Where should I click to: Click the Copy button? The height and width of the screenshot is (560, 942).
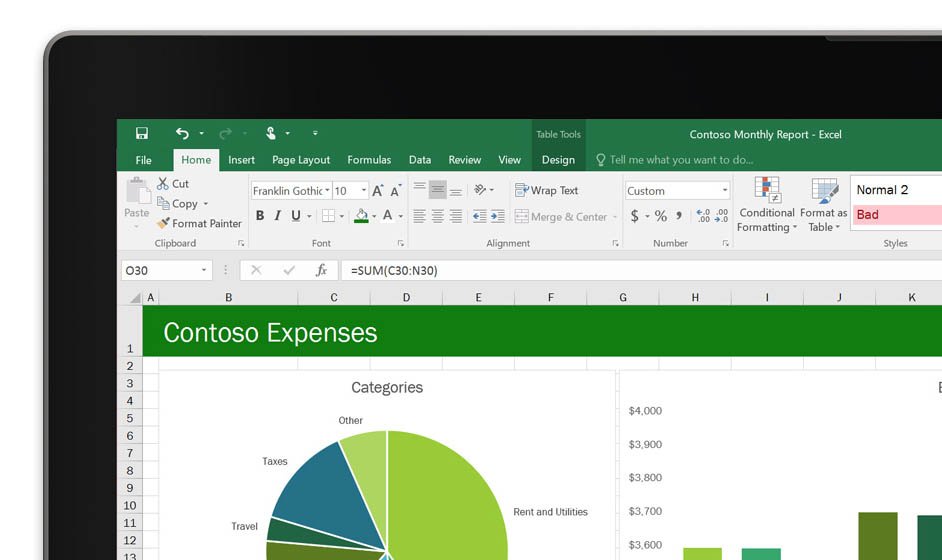pos(178,204)
